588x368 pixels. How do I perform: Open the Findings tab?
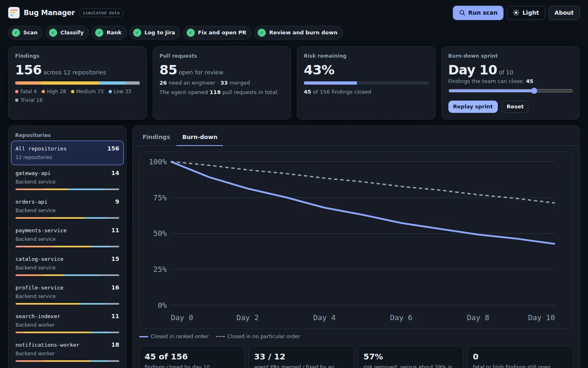pos(156,137)
